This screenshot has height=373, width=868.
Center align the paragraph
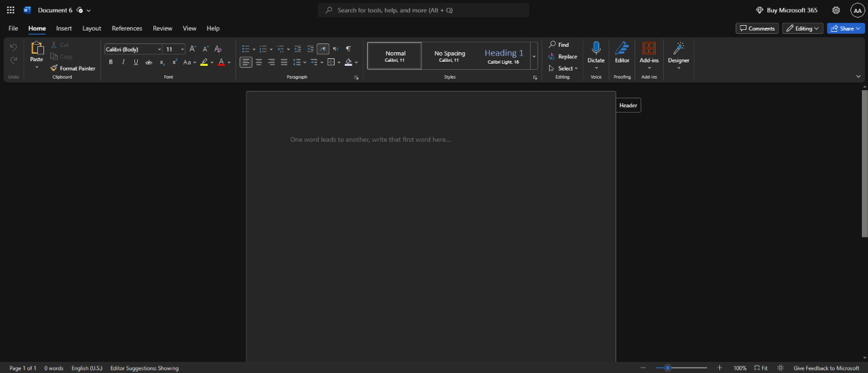259,62
